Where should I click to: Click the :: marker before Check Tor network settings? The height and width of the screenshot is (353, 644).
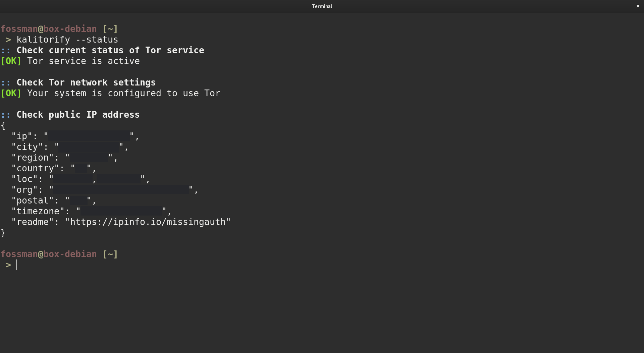(6, 82)
